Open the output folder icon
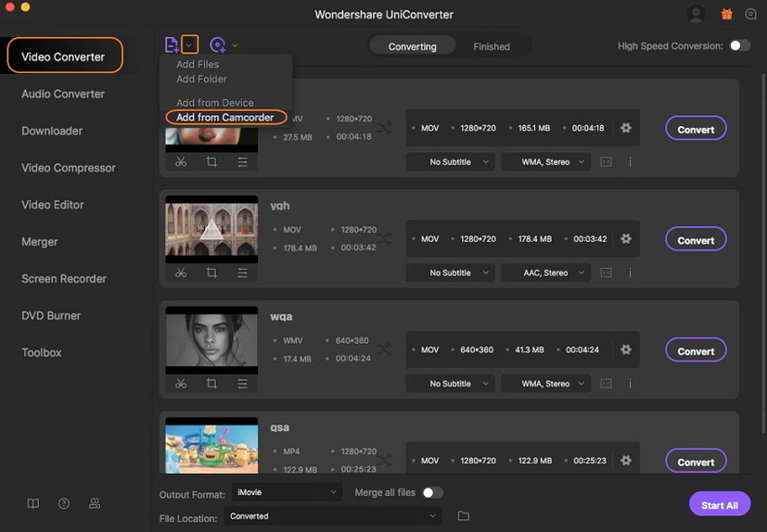 click(463, 516)
